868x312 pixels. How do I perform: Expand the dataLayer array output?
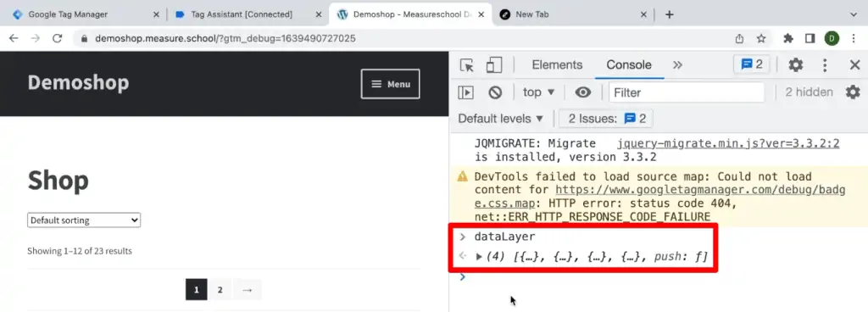point(480,257)
